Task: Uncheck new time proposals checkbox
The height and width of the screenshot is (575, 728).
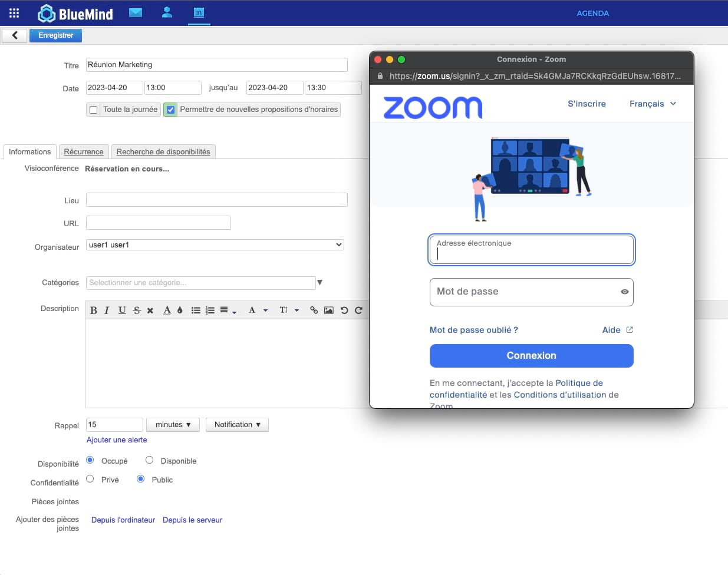Action: pyautogui.click(x=170, y=110)
